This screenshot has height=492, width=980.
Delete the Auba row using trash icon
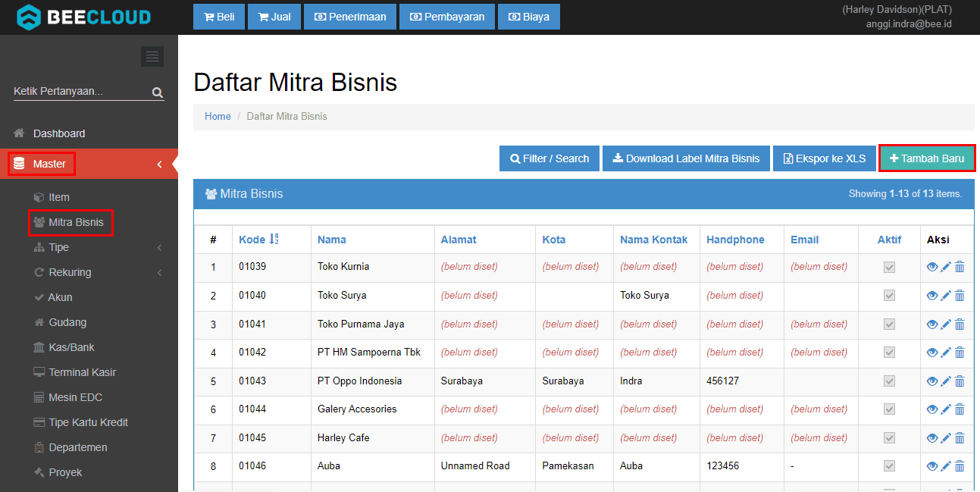click(960, 466)
